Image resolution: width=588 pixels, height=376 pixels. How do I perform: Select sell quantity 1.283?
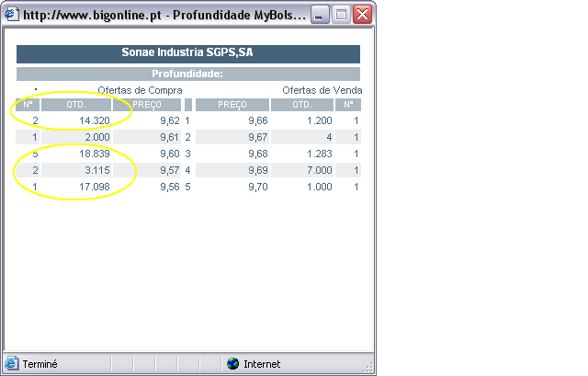coord(320,154)
